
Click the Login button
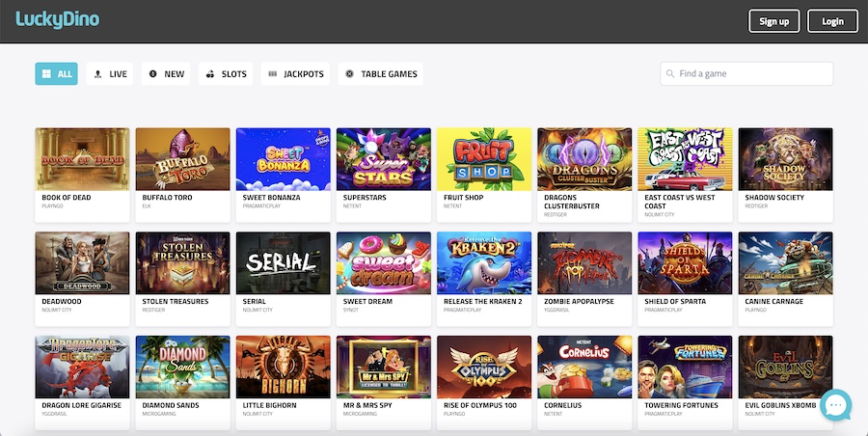(832, 21)
